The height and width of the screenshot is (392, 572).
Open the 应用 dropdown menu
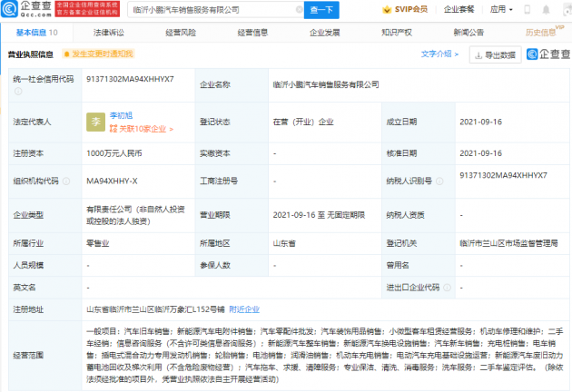click(x=501, y=9)
